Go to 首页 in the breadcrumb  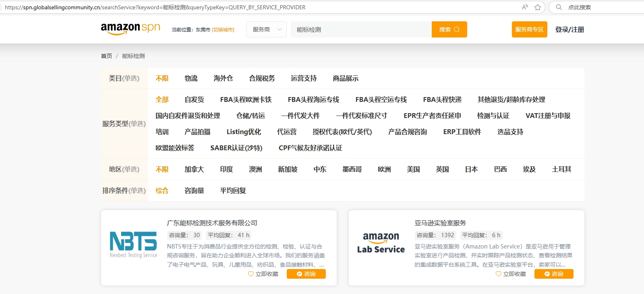pyautogui.click(x=106, y=56)
